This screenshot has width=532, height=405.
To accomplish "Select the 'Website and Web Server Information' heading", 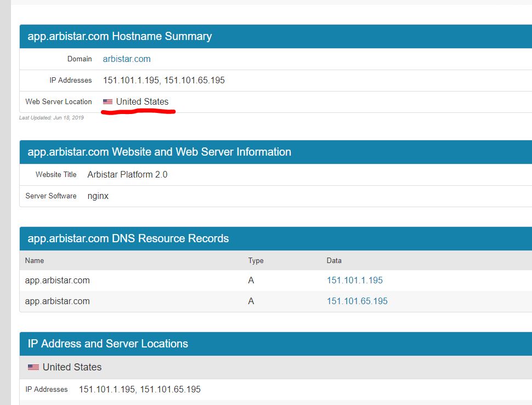I will 159,152.
